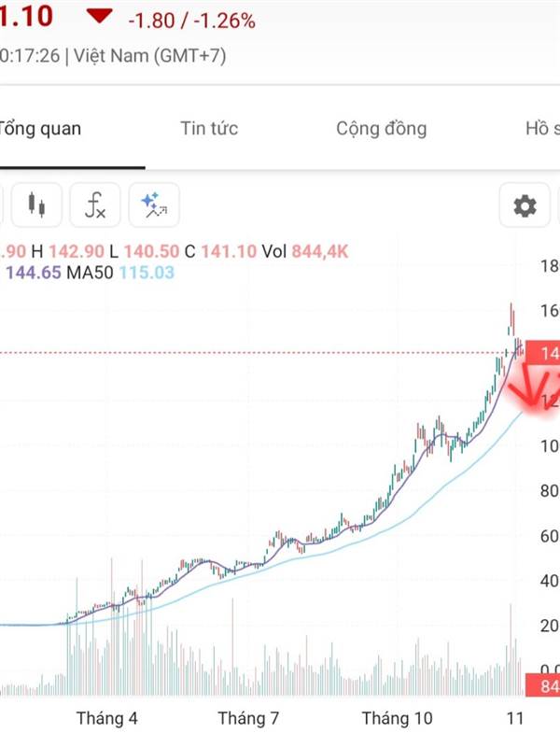The image size is (560, 747).
Task: Tap the -1.80 / -1.26% price change text
Action: [x=191, y=20]
